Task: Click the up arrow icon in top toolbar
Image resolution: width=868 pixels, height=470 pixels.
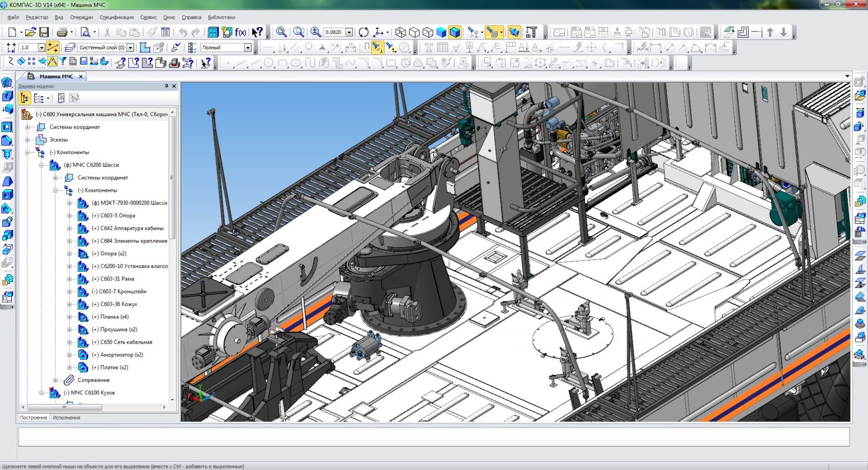Action: pos(770,32)
